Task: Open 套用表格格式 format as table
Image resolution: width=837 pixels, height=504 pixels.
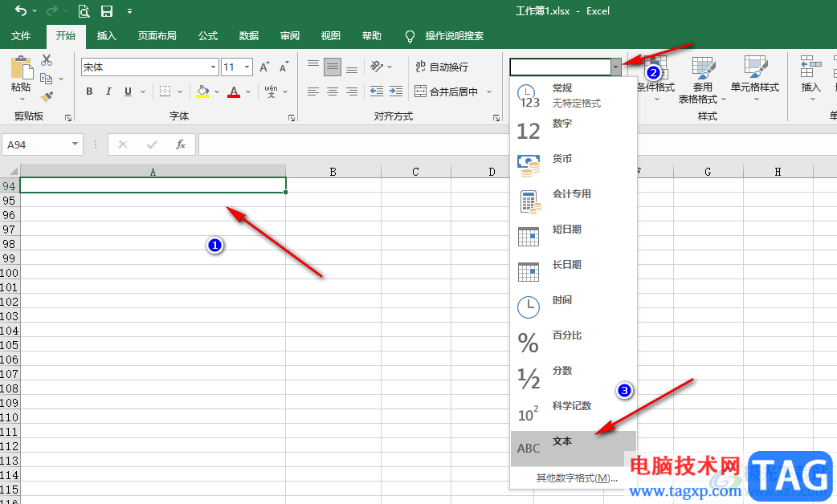Action: (x=703, y=80)
